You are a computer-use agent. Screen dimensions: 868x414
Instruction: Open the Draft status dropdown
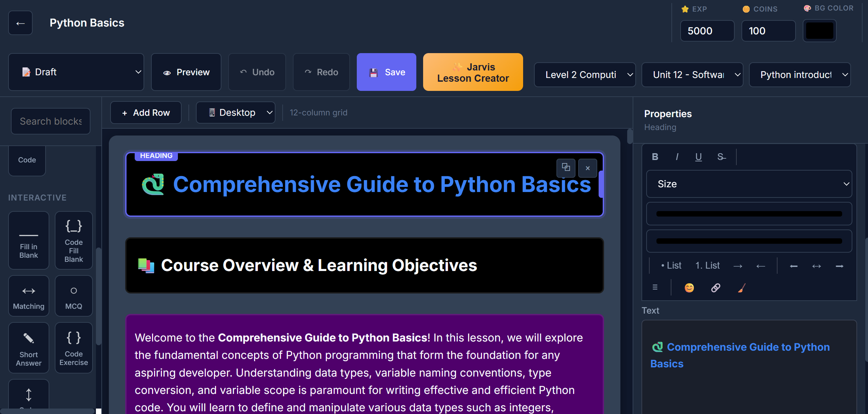76,72
